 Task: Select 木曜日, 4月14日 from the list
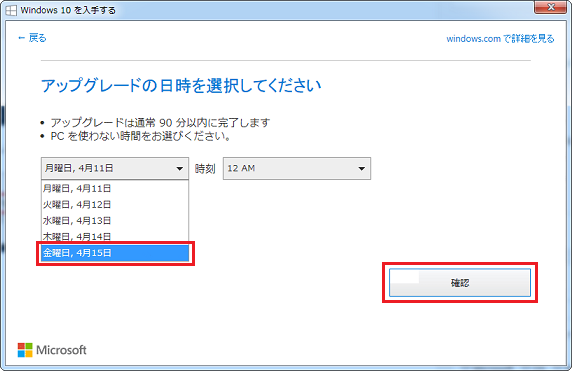point(115,236)
